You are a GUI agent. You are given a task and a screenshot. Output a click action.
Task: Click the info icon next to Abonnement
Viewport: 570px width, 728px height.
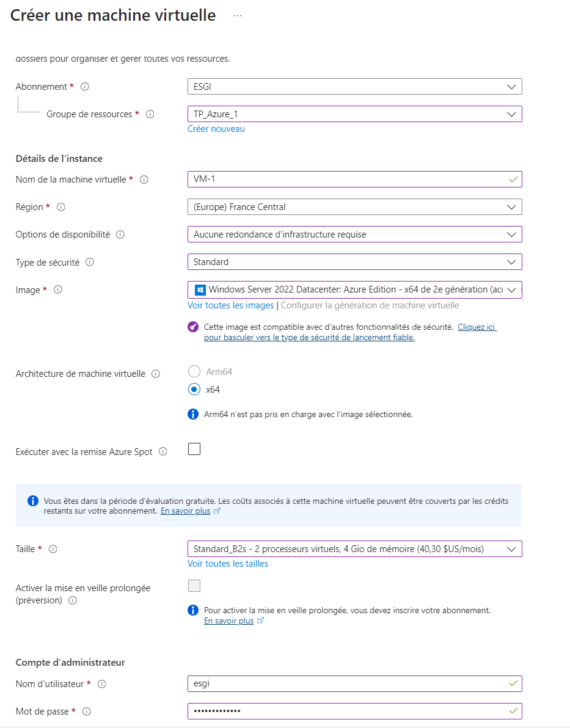(85, 87)
